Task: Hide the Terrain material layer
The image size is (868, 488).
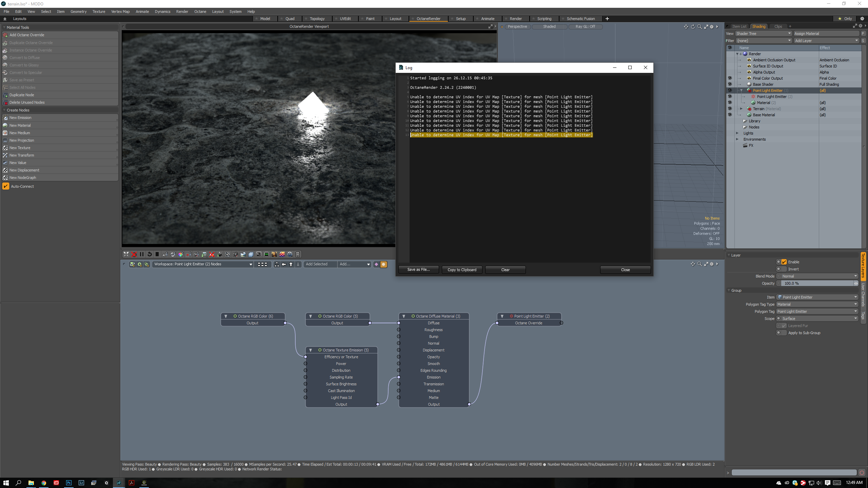Action: (x=730, y=109)
